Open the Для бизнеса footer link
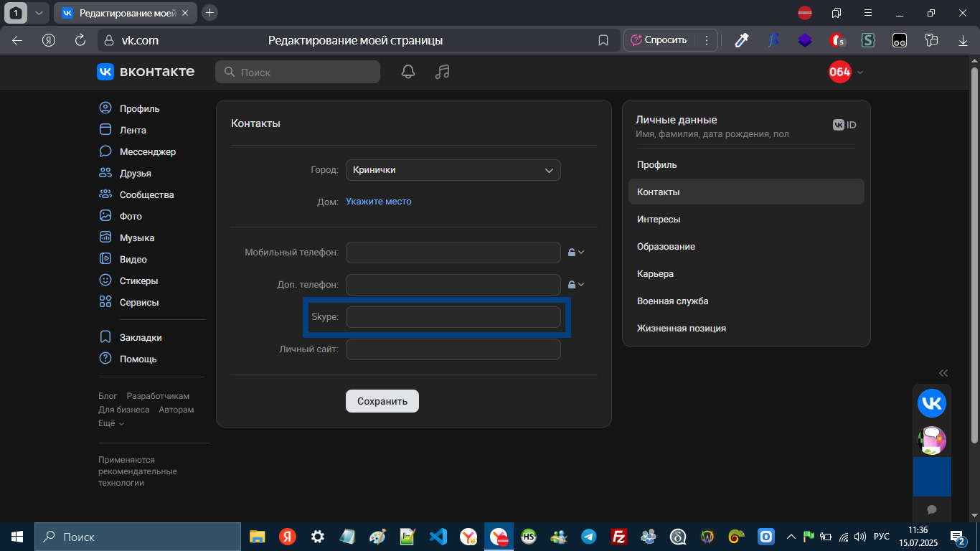 click(x=124, y=410)
